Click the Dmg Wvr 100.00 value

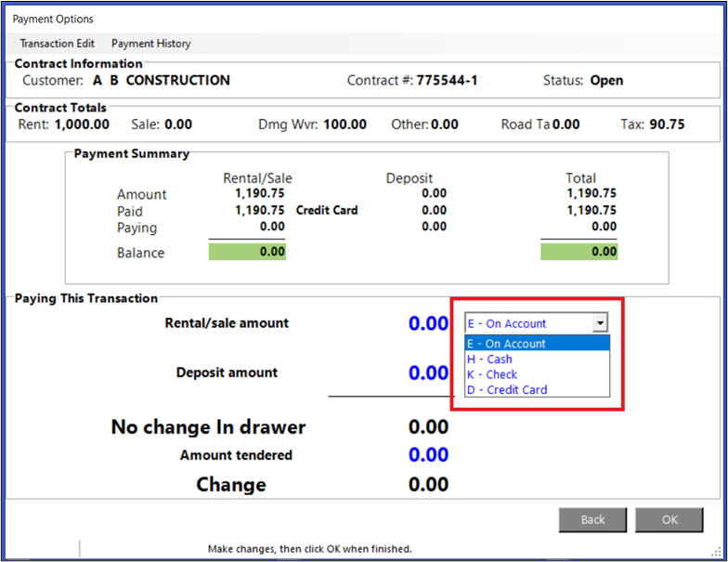tap(345, 124)
